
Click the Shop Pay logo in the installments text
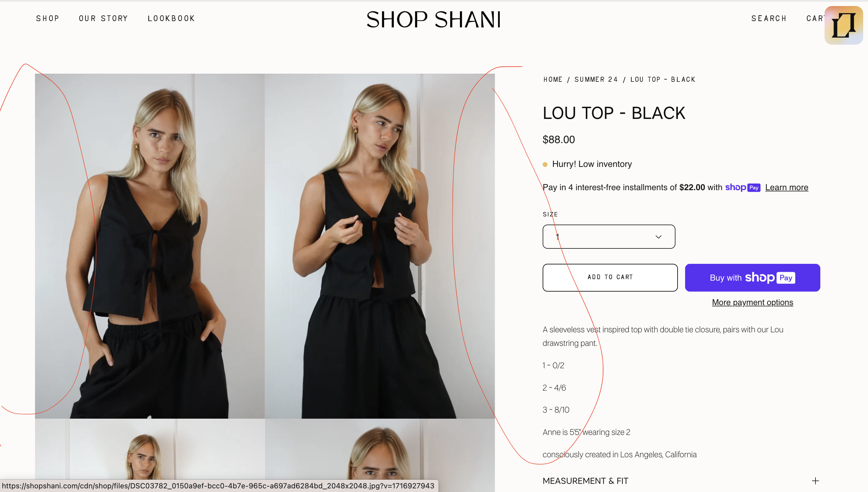[x=743, y=187]
